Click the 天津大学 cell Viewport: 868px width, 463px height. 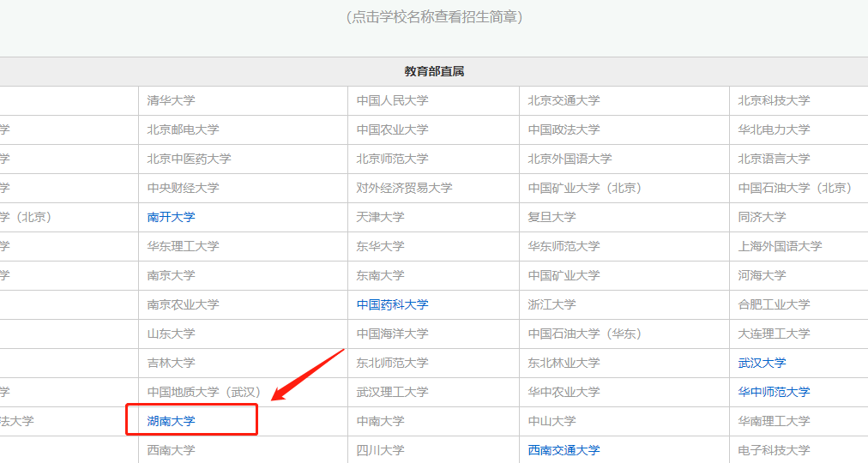coord(380,217)
